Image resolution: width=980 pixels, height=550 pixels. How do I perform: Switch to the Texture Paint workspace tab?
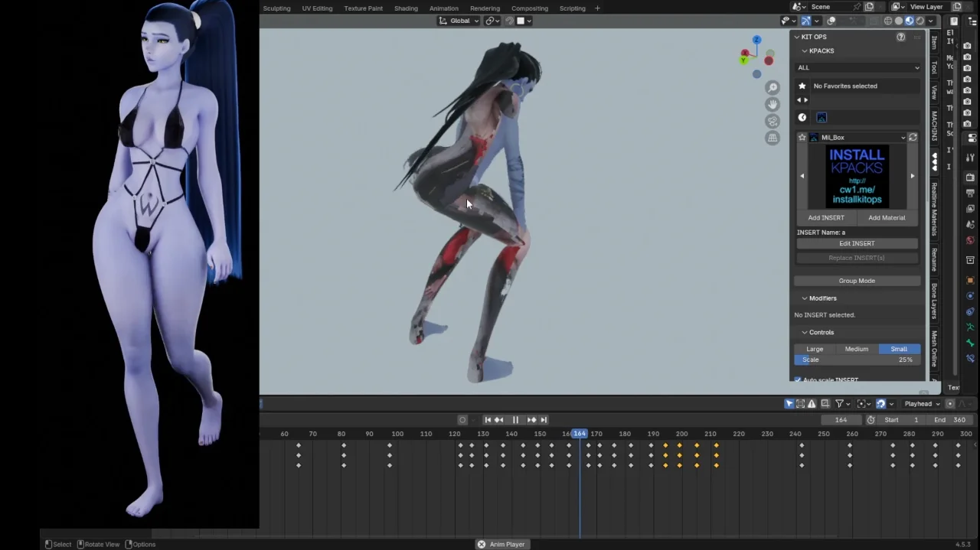pos(363,8)
